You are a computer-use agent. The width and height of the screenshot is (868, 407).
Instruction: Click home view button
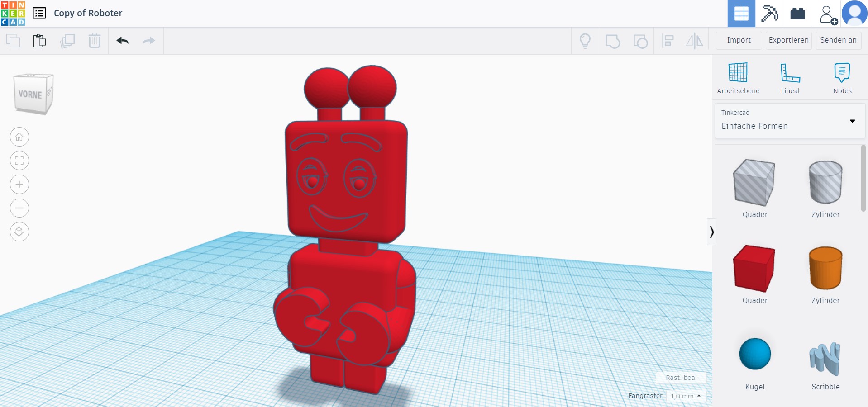(19, 137)
